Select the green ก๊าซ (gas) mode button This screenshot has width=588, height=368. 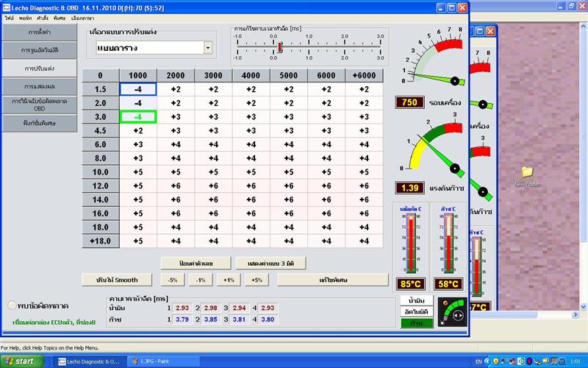pyautogui.click(x=417, y=323)
